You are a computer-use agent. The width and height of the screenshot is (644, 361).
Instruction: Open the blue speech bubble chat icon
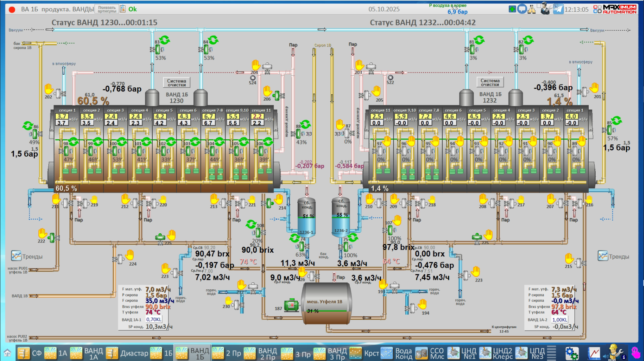tap(522, 9)
